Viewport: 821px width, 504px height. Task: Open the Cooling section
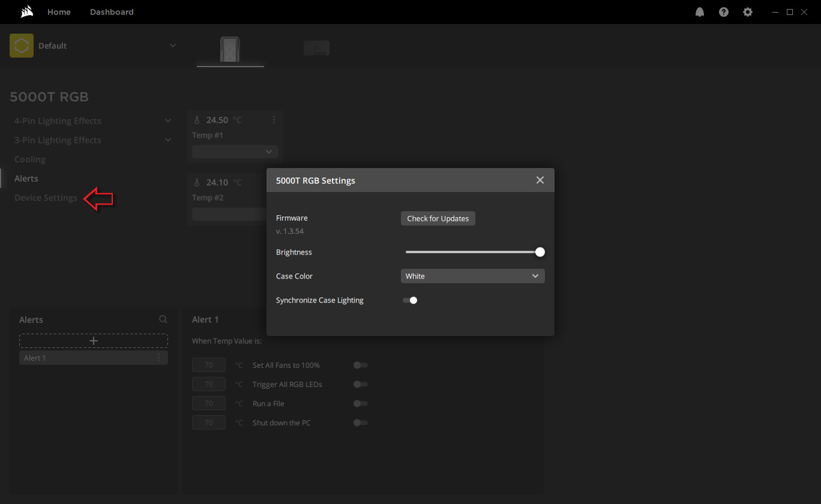tap(30, 159)
